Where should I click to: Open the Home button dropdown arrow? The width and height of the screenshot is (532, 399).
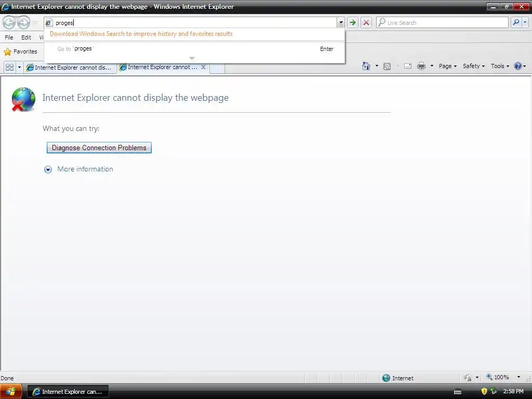[377, 66]
